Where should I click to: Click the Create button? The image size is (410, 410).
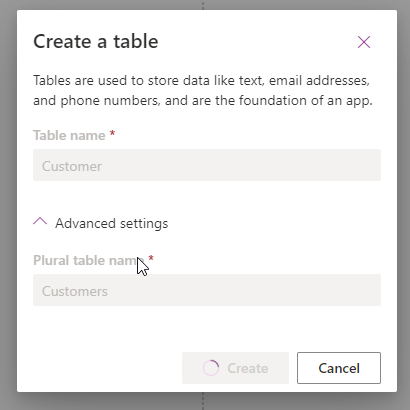coord(235,368)
